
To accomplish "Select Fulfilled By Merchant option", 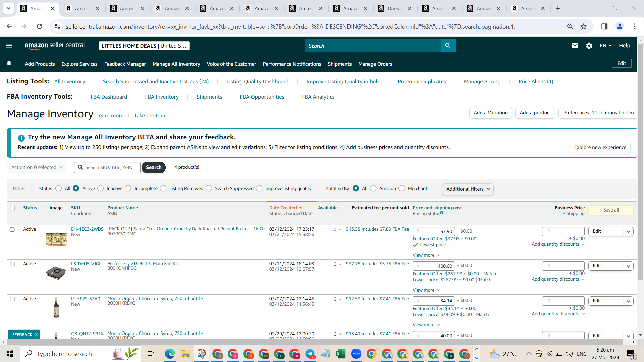I will 402,188.
